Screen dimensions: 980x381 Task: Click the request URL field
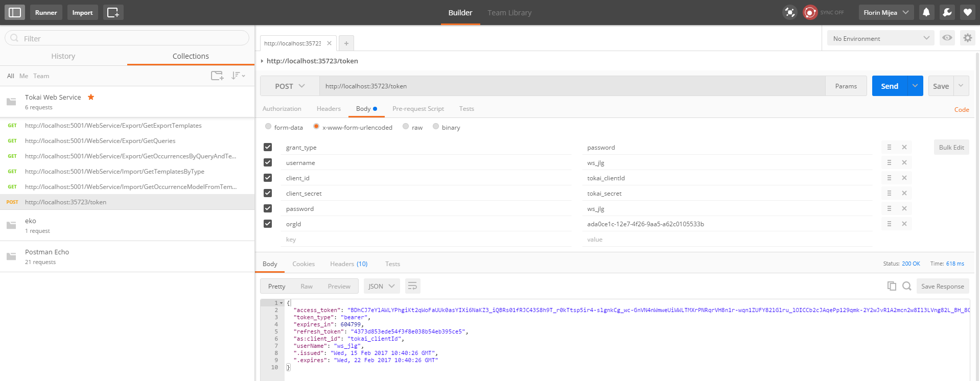click(572, 86)
